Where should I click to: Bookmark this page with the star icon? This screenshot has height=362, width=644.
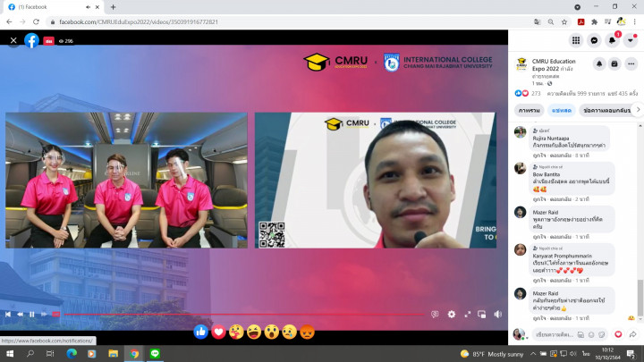(564, 21)
